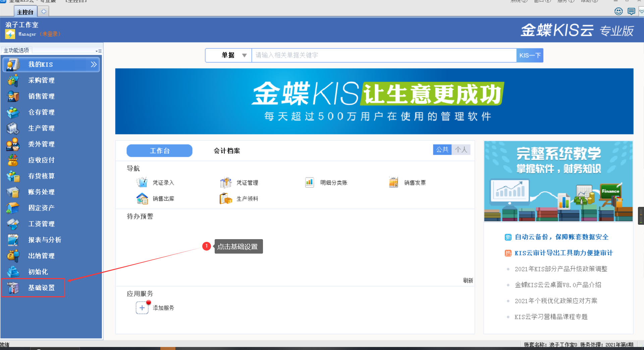Screen dimensions: 644x350
Task: Open KIS云学习营精品课程专题 link
Action: pyautogui.click(x=551, y=317)
